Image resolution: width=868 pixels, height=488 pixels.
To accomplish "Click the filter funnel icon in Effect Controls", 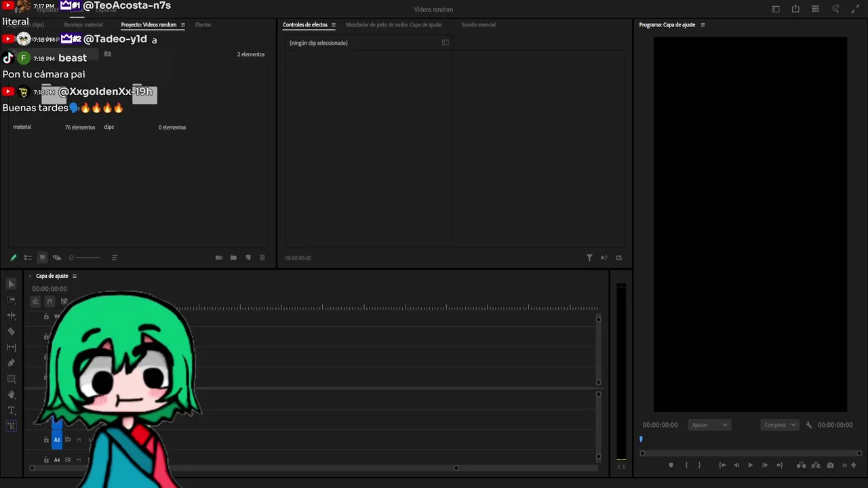I will coord(589,258).
